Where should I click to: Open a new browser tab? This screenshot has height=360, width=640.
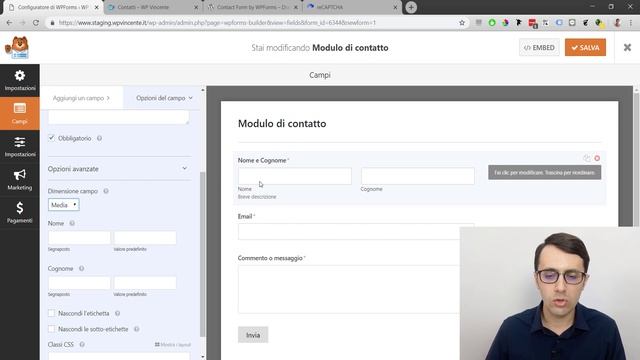pyautogui.click(x=411, y=7)
